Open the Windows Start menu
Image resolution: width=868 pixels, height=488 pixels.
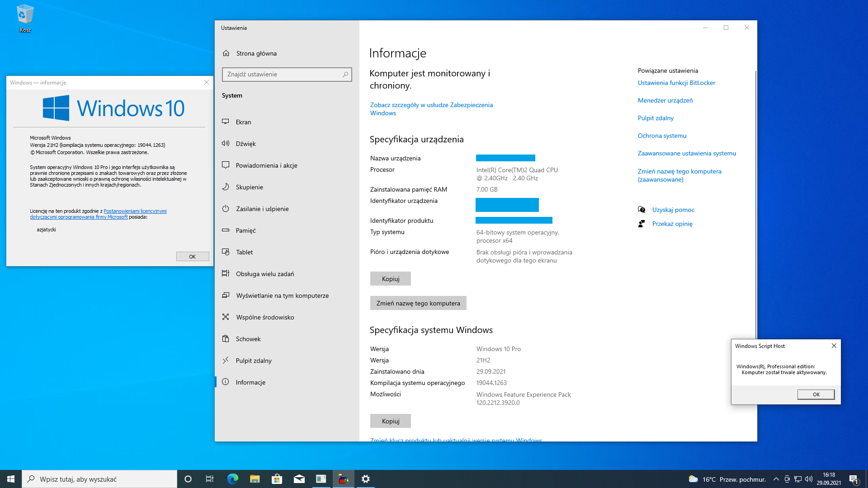(x=11, y=479)
